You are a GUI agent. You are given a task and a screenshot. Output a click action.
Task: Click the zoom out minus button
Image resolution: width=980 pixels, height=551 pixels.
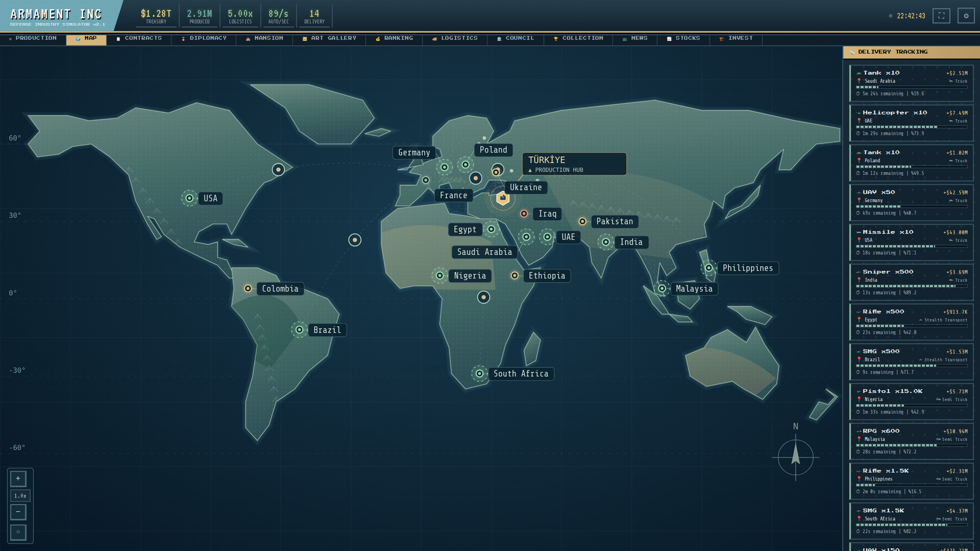click(18, 512)
